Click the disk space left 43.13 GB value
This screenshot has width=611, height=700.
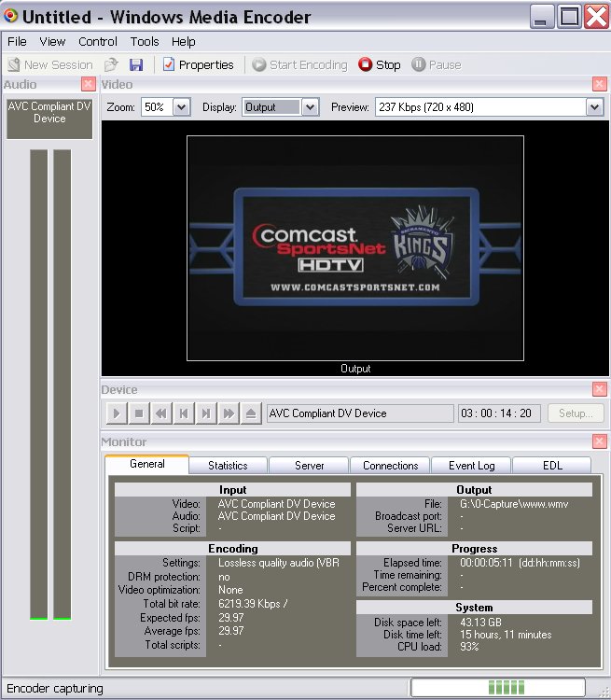pyautogui.click(x=480, y=622)
